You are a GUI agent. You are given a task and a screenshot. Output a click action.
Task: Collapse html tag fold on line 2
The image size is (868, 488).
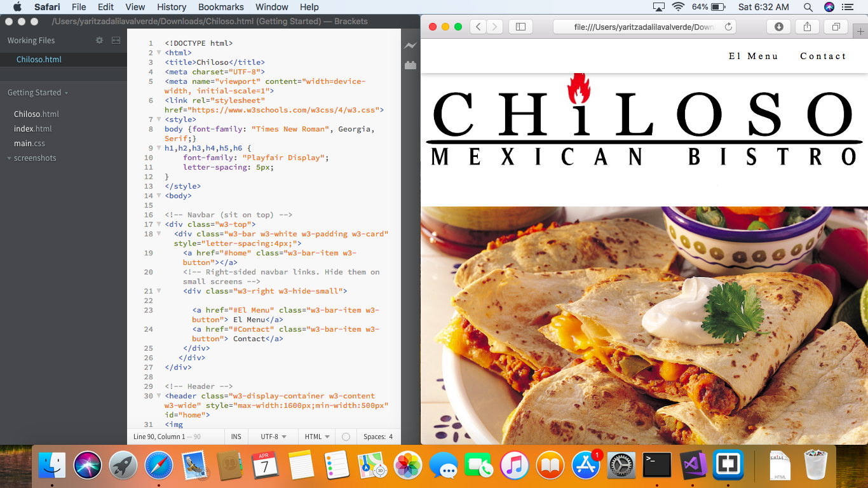(x=159, y=53)
